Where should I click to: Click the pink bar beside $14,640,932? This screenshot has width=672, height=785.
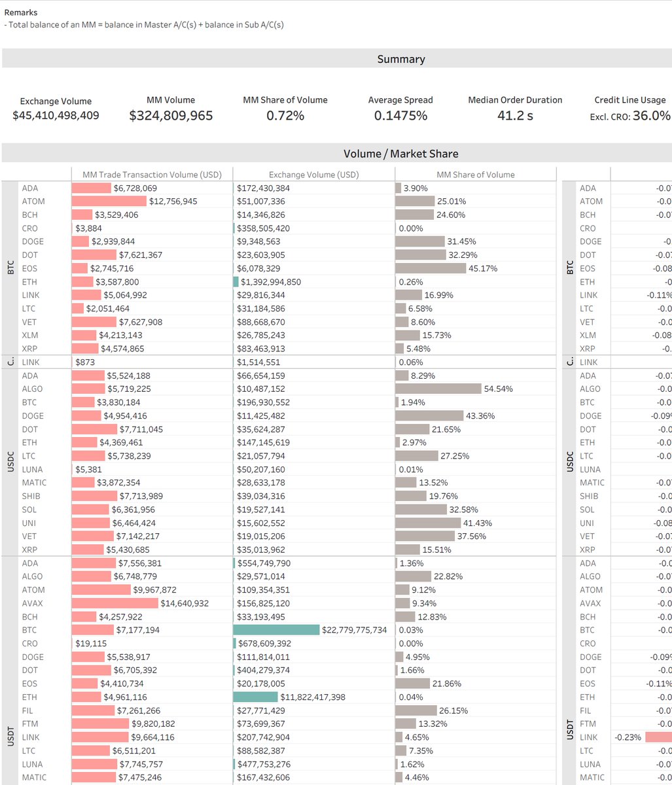point(115,603)
